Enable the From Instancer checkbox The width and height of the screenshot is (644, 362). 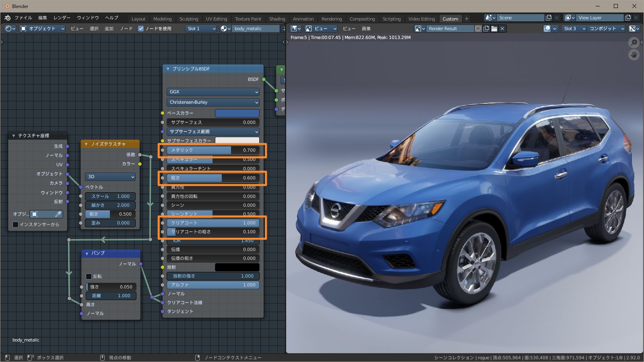[15, 224]
